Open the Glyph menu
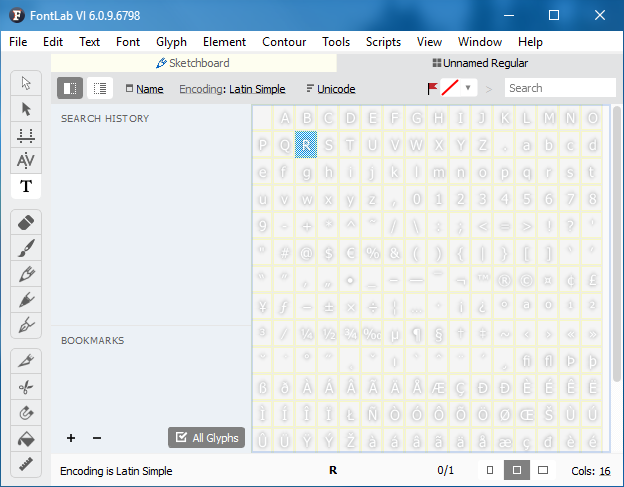Screen dimensions: 624x487 [x=171, y=42]
